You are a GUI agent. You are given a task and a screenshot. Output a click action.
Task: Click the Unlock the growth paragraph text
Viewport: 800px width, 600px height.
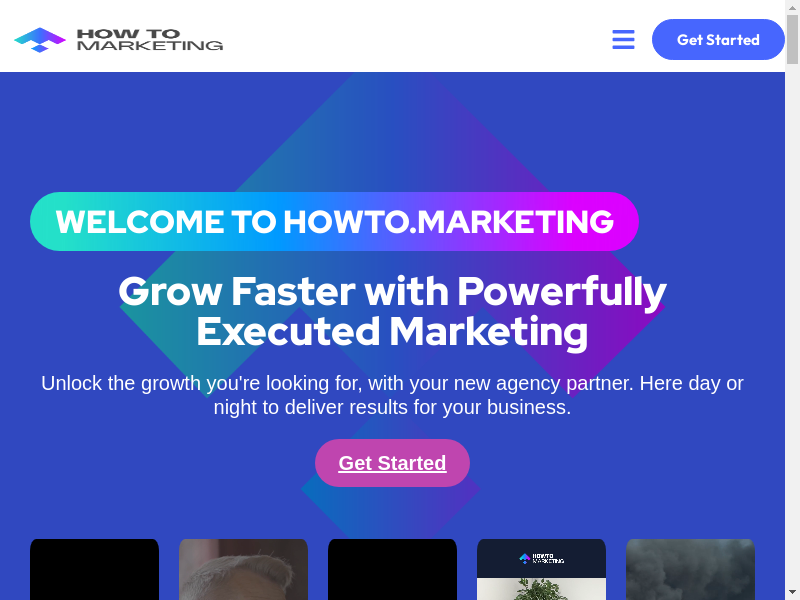392,395
